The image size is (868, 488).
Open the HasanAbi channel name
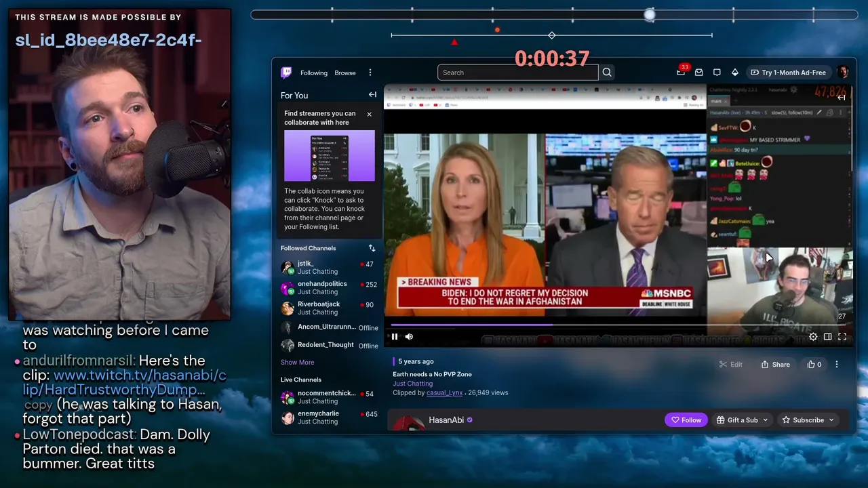[446, 420]
